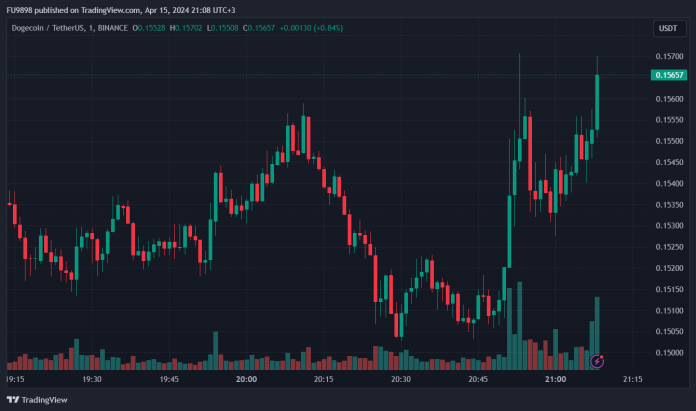Click the TradingView logo icon
The height and width of the screenshot is (411, 696).
click(x=13, y=399)
